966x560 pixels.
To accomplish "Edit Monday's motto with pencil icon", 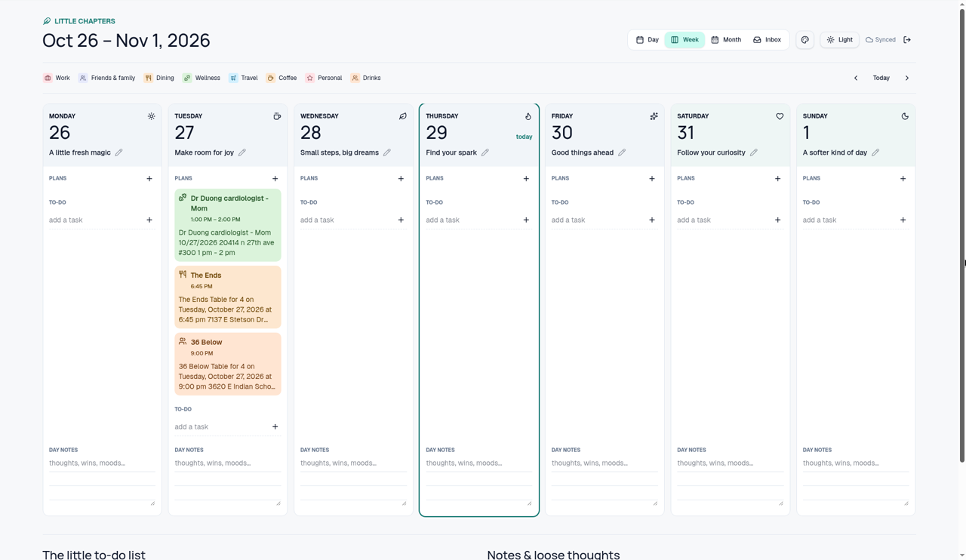I will pos(118,152).
